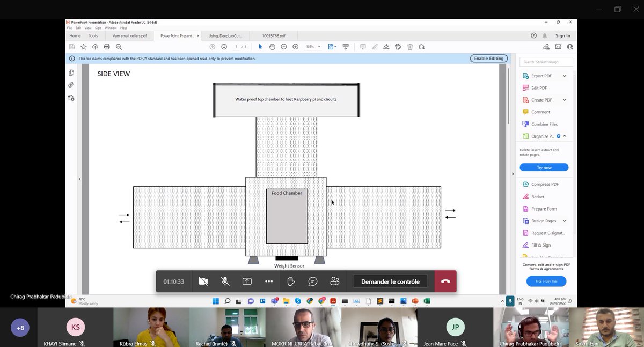Expand the Create PDF chevron

pos(565,100)
